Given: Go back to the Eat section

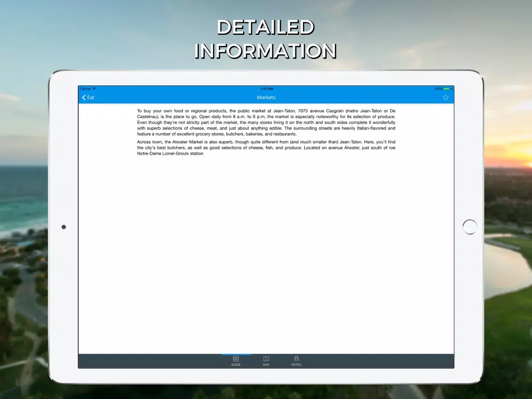Looking at the screenshot, I should point(88,97).
